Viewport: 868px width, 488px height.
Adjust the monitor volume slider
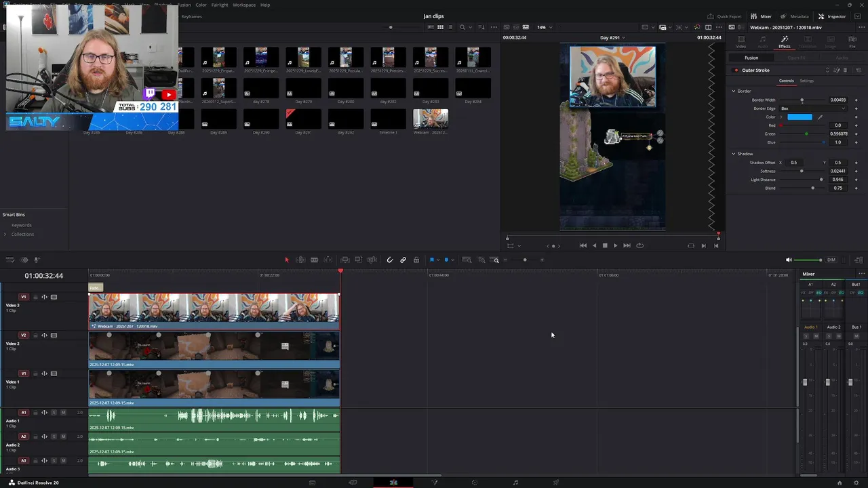tap(808, 260)
